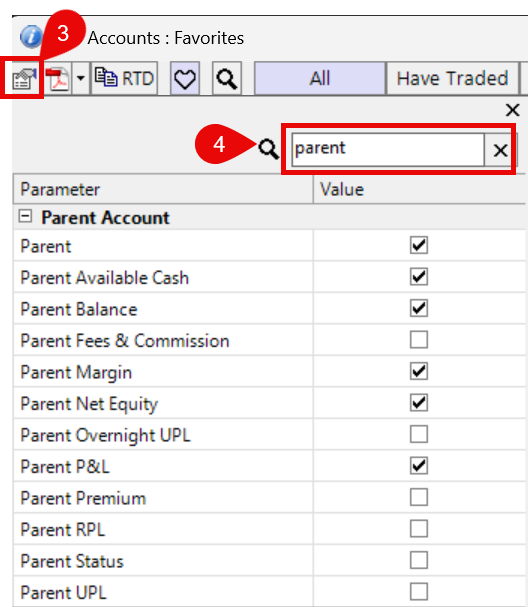Enable Parent Overnight UPL checkbox

tap(419, 434)
